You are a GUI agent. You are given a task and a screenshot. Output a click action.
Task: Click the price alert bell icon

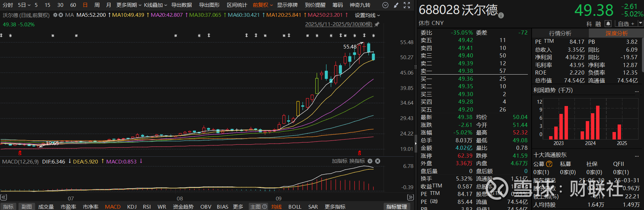pos(608,24)
